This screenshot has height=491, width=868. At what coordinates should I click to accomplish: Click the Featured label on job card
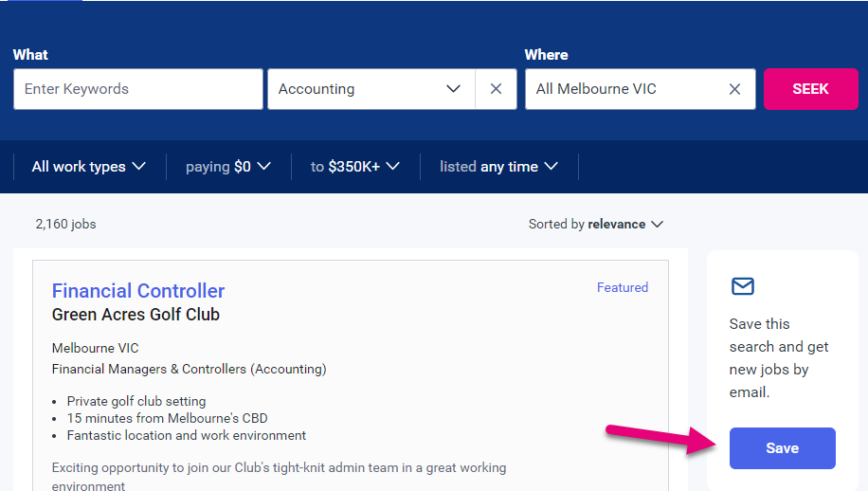point(623,287)
